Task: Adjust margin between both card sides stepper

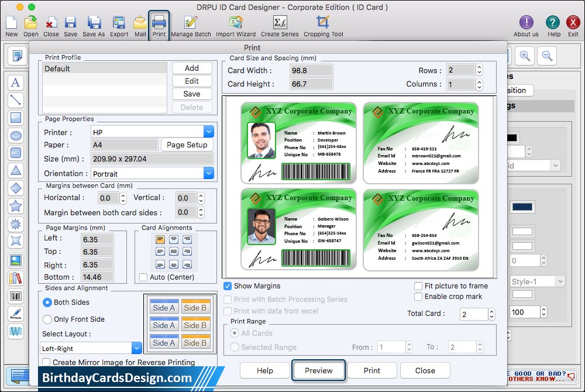Action: 201,212
